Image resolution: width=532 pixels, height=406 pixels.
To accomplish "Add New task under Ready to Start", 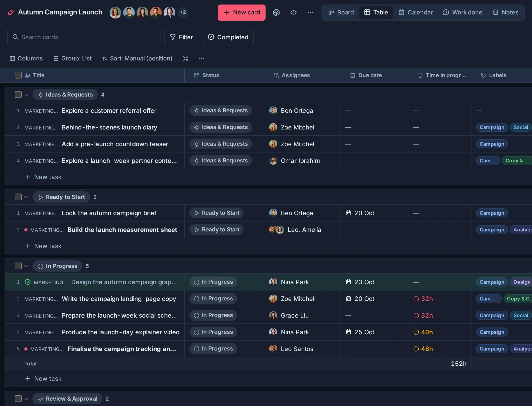I will pos(43,246).
